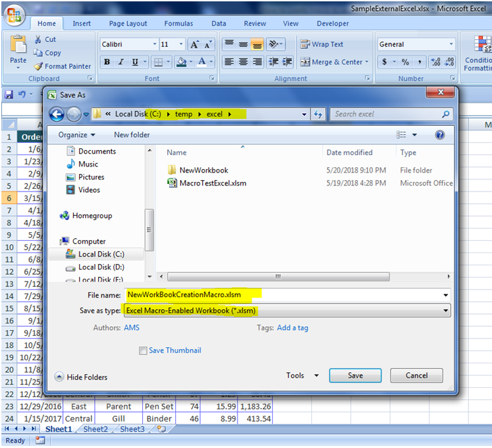Viewport: 492px width, 448px height.
Task: Click Merge & Center button
Action: point(331,62)
